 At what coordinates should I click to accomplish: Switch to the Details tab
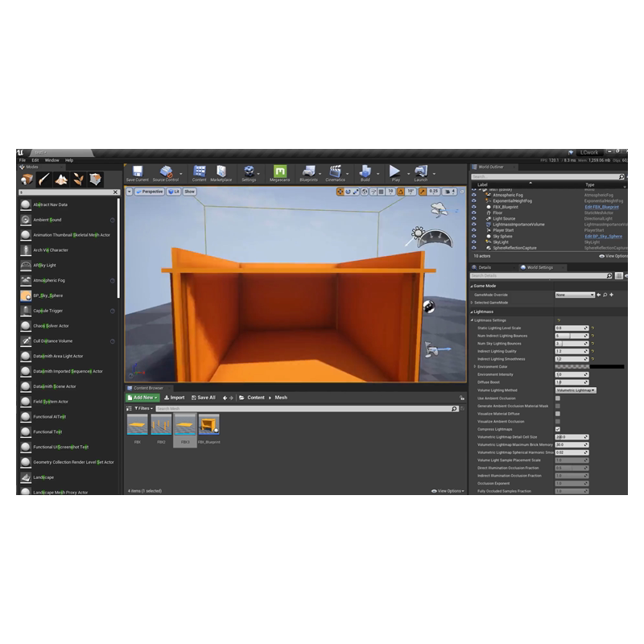pyautogui.click(x=485, y=268)
